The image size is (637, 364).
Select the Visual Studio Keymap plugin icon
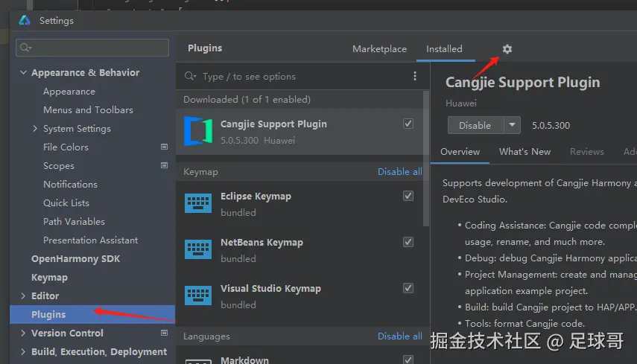[198, 296]
